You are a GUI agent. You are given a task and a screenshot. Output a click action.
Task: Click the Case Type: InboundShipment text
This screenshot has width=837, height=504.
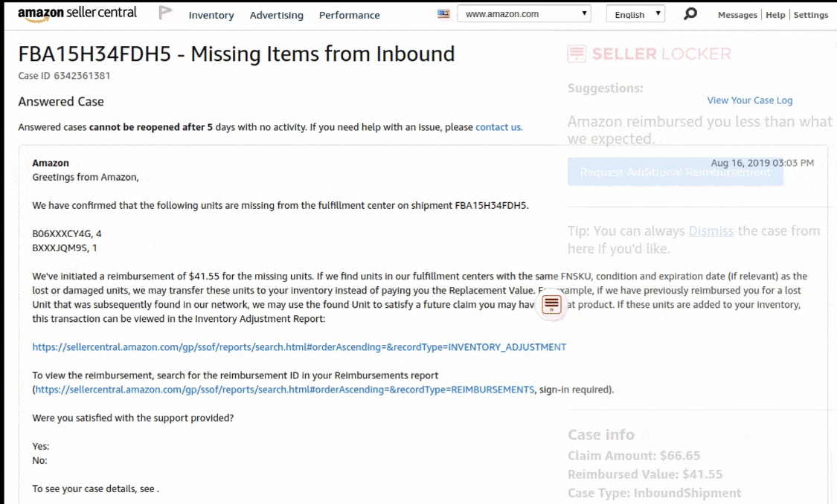(x=655, y=493)
